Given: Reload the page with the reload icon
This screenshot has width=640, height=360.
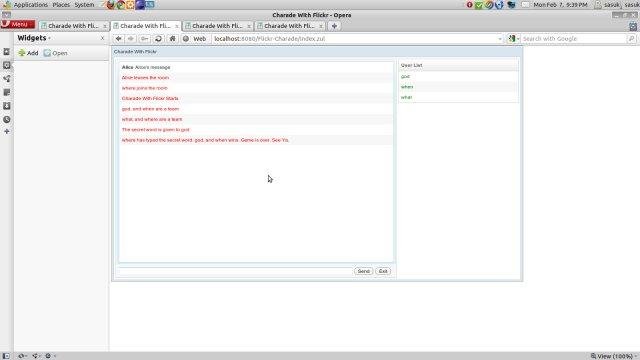Looking at the screenshot, I should pyautogui.click(x=158, y=39).
